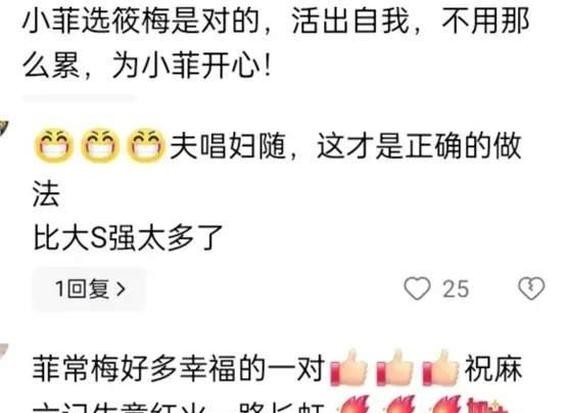
Task: Open avatar of the 夫唱妇随 commenter
Action: point(4,129)
